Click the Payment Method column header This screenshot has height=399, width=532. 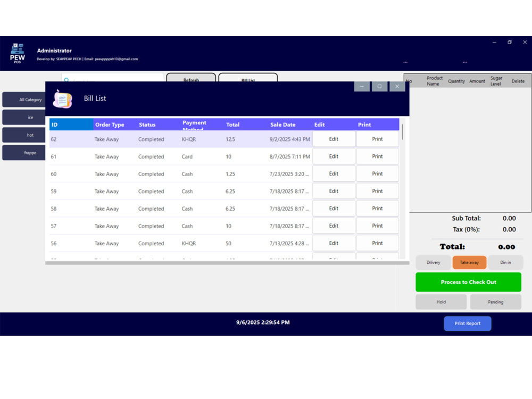pos(203,124)
